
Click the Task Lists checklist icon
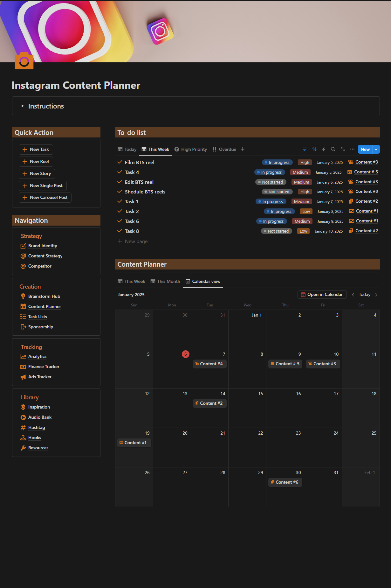(x=23, y=317)
